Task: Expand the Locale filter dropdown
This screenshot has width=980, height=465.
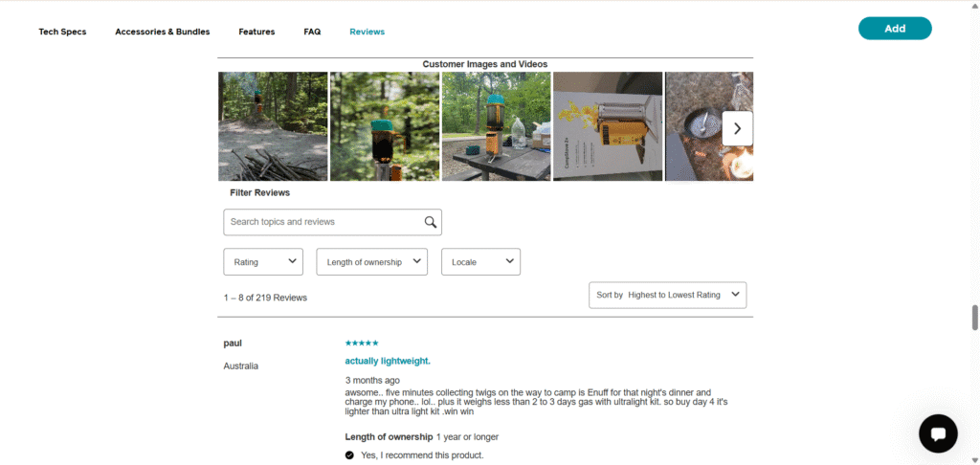Action: 480,262
